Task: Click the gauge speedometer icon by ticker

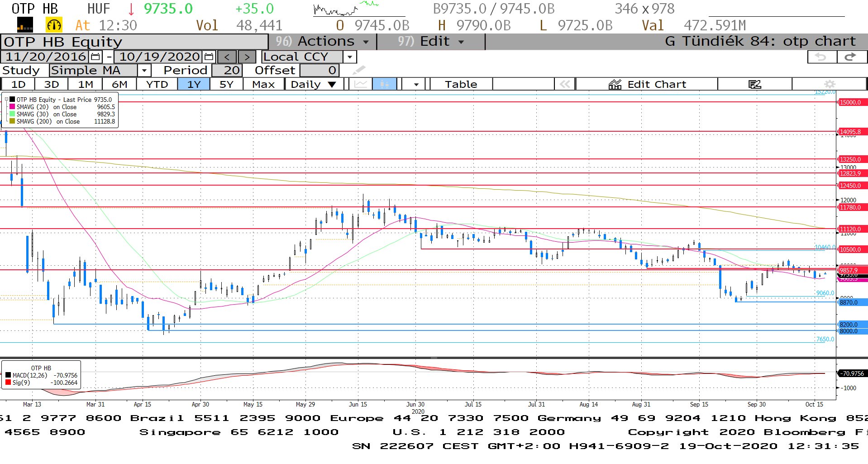Action: coord(54,25)
